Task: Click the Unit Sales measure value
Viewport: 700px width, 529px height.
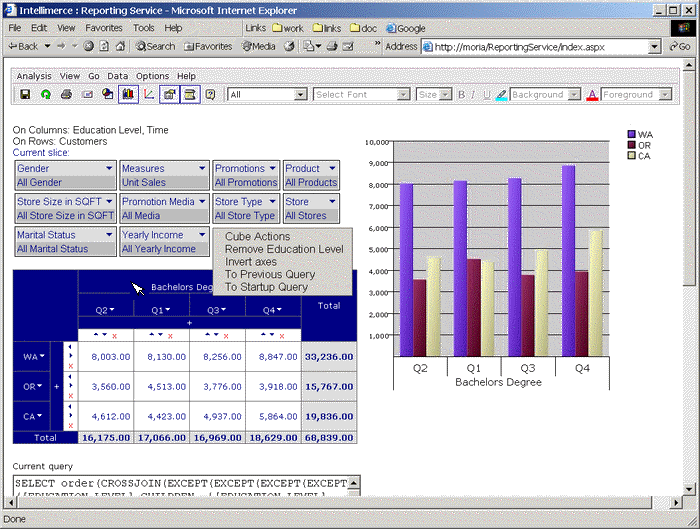Action: click(x=144, y=182)
